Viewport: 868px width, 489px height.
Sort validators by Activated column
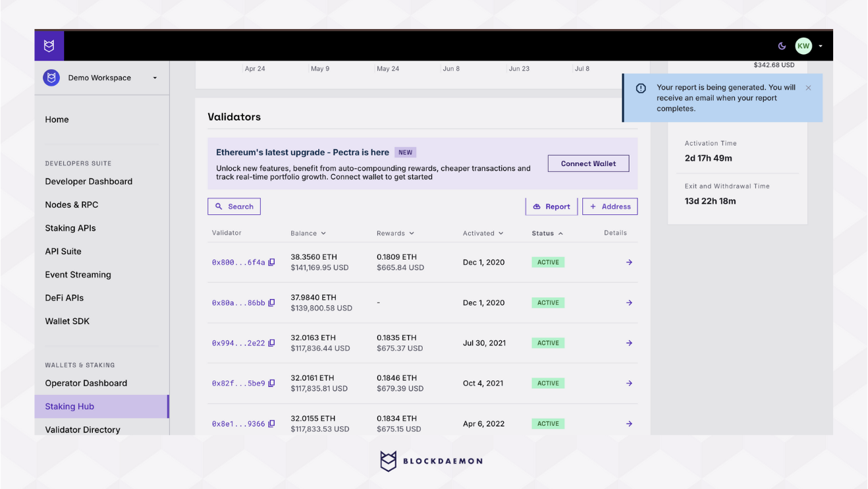[483, 233]
